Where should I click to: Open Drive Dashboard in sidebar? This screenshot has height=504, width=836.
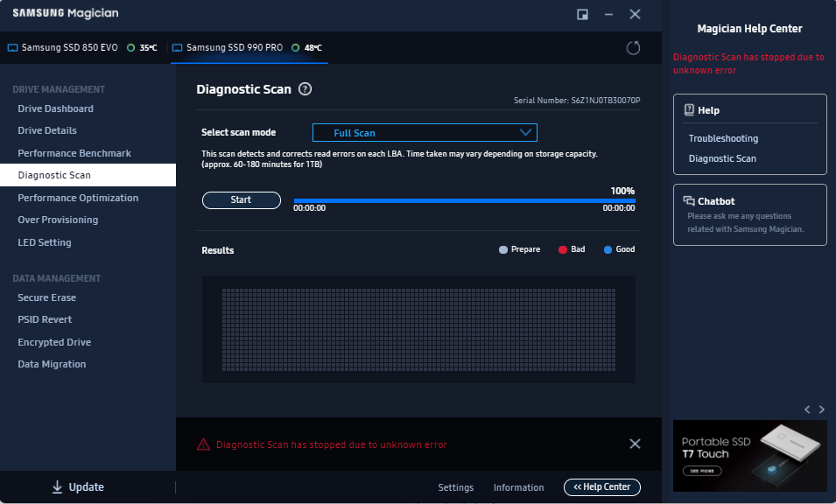55,108
